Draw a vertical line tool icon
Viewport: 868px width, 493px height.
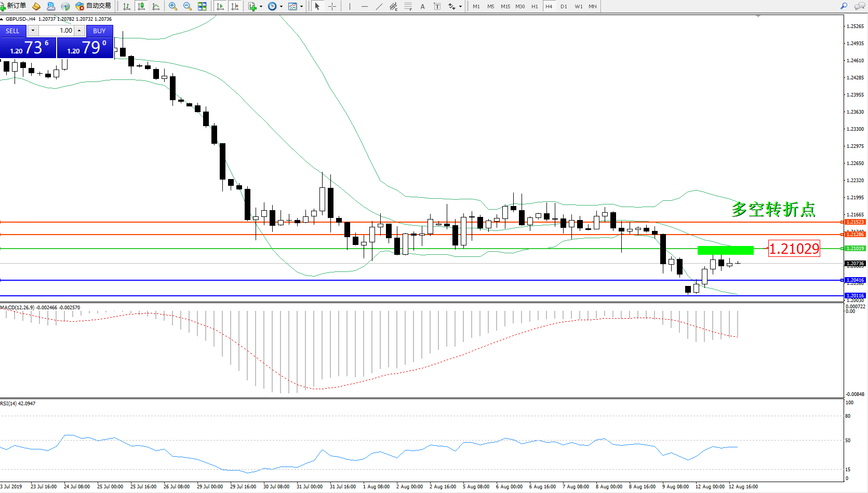(350, 6)
